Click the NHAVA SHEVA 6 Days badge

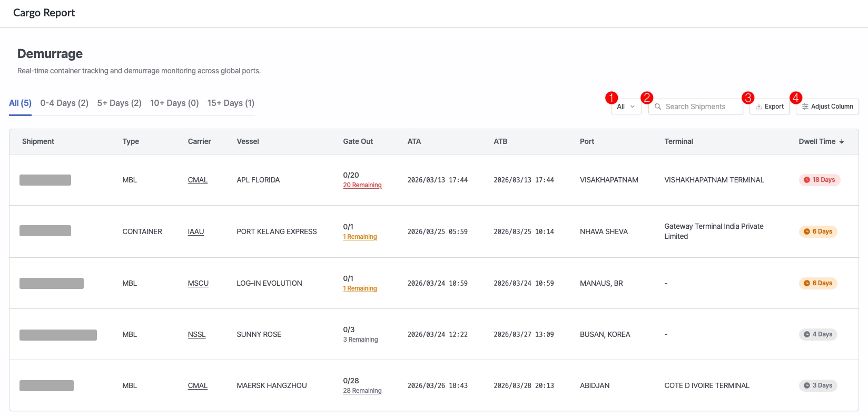[x=818, y=231]
